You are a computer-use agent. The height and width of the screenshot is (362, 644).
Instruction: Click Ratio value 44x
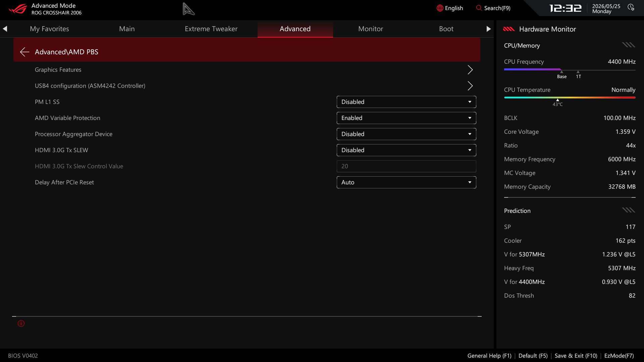631,145
